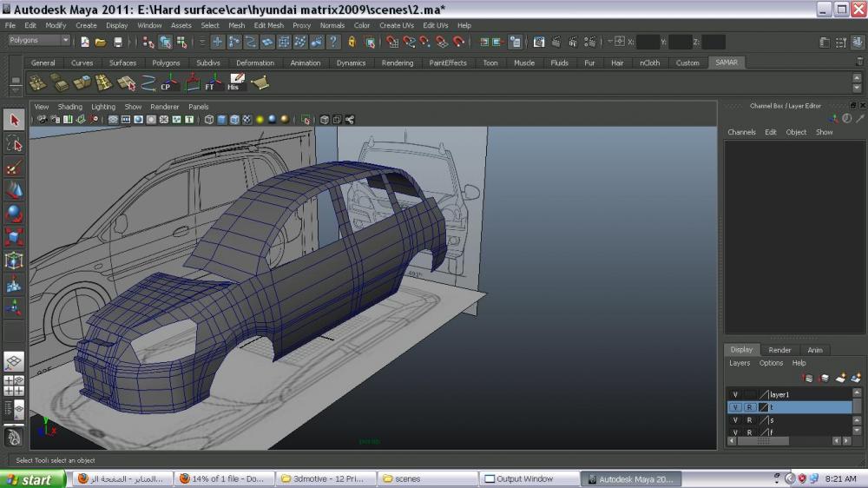Enable wireframe display in viewport toolbar
Viewport: 868px width, 488px height.
pos(210,120)
